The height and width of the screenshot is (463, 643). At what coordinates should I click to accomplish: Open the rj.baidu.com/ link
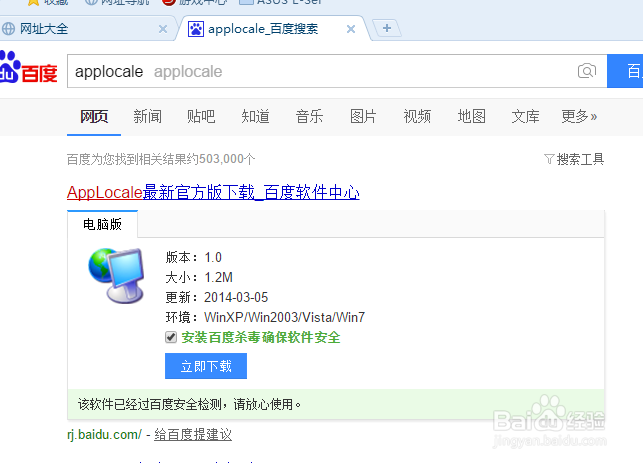104,434
